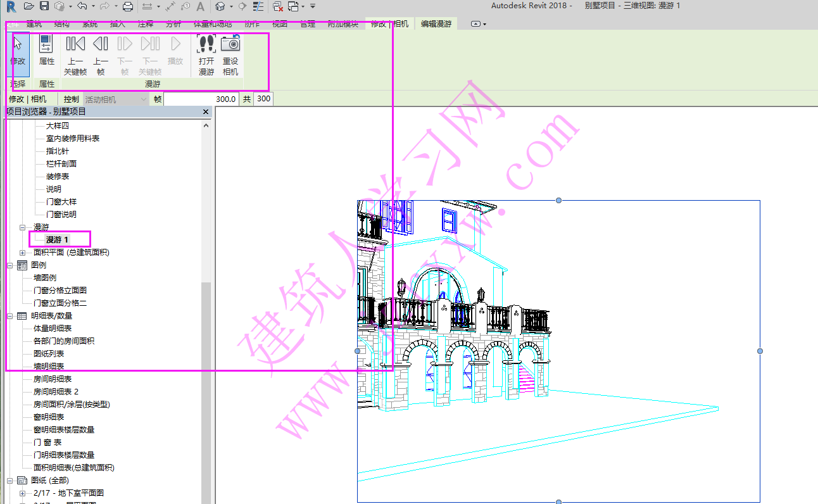Select the Measure tool icon
The image size is (818, 504).
coord(147,6)
